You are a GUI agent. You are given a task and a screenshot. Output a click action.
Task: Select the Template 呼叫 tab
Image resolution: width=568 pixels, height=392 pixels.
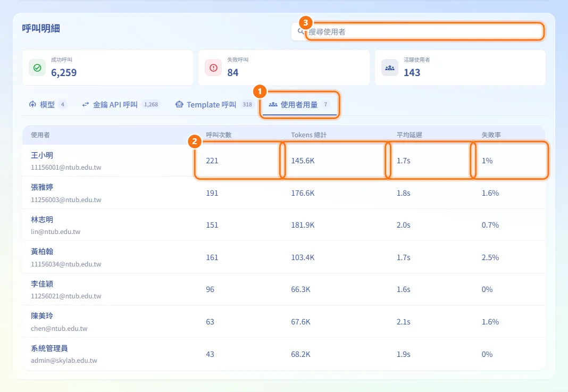pyautogui.click(x=214, y=105)
